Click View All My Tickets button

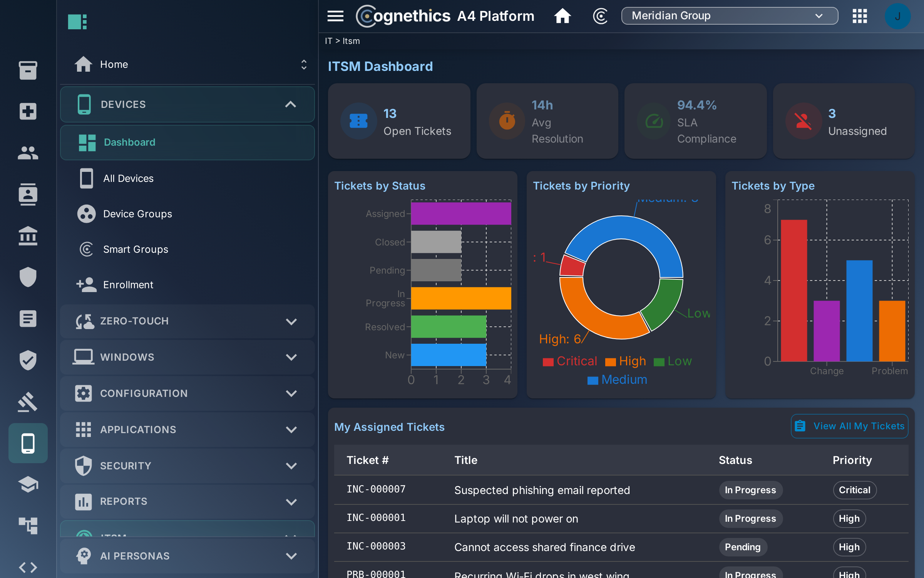point(849,426)
